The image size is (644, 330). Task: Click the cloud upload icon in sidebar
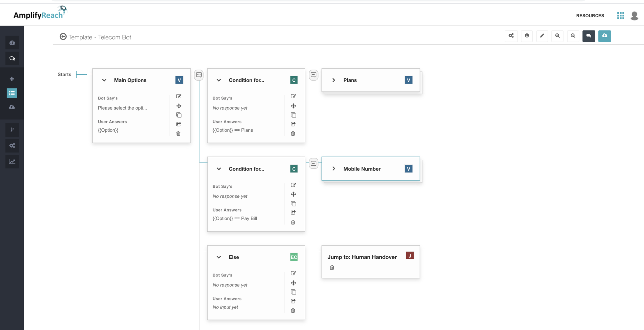pyautogui.click(x=12, y=107)
